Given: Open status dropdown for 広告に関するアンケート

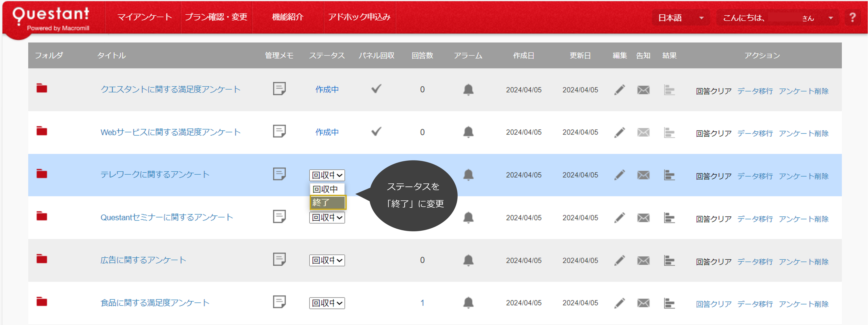Looking at the screenshot, I should (x=327, y=260).
